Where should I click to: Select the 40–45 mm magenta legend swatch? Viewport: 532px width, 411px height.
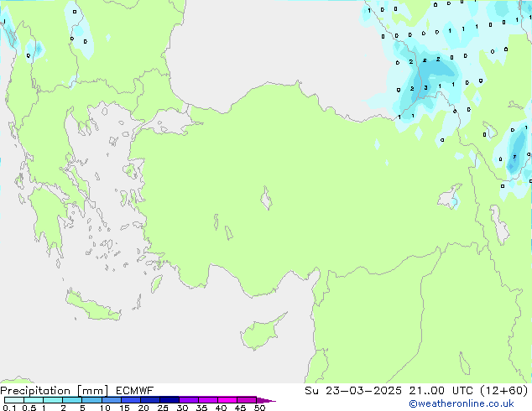click(227, 400)
